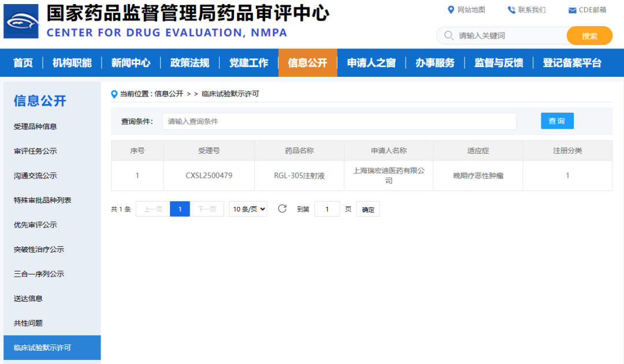Viewport: 624px width, 364px height.
Task: Click the magnifier icon in the search box
Action: pyautogui.click(x=448, y=35)
